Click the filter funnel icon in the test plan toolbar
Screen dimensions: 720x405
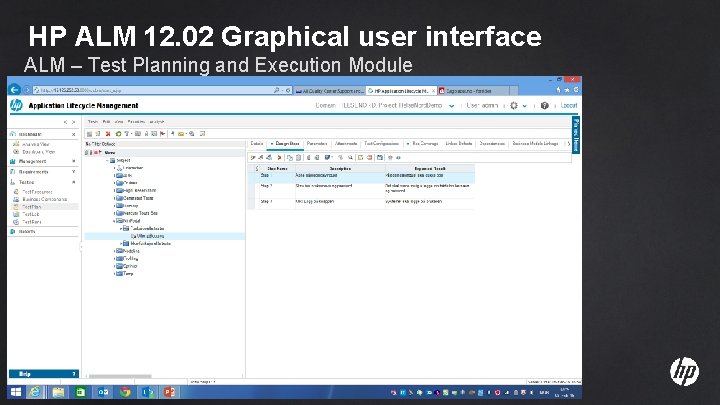(127, 134)
